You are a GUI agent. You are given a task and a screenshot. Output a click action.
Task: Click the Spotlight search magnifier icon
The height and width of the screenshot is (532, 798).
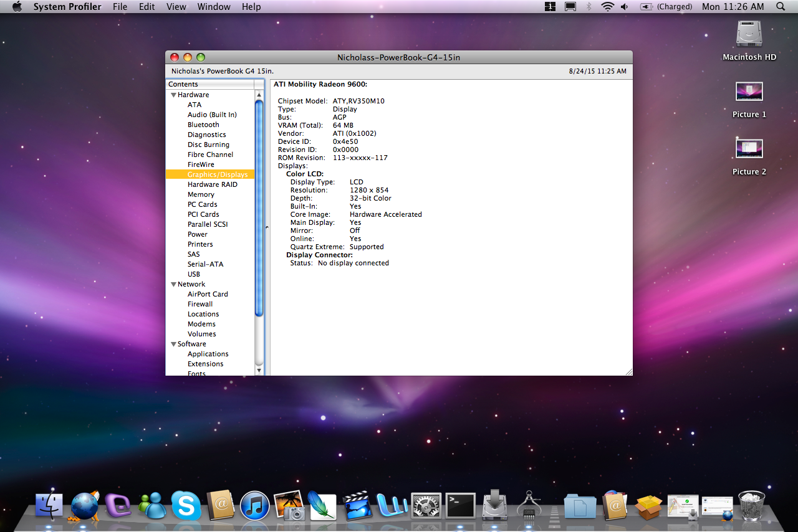pyautogui.click(x=781, y=7)
